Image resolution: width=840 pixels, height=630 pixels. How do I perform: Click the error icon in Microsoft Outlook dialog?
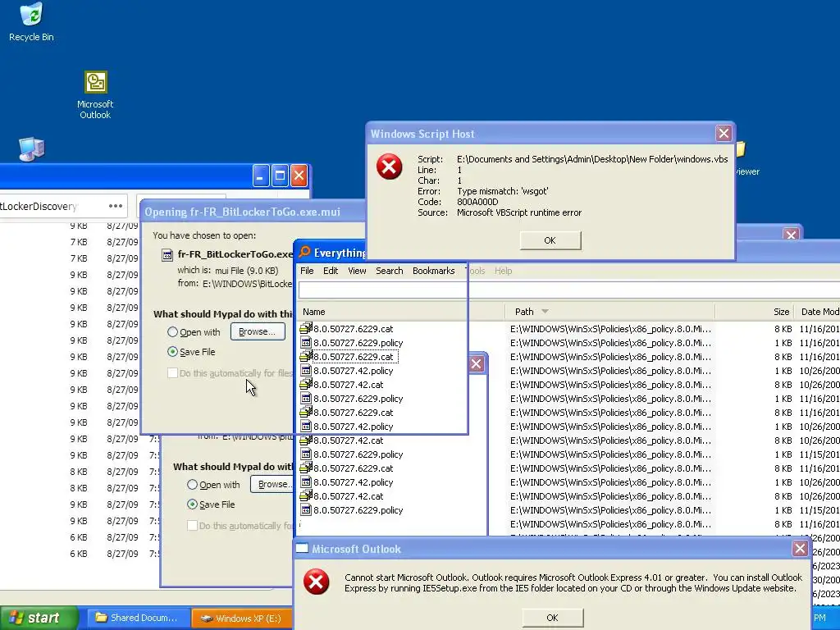317,582
